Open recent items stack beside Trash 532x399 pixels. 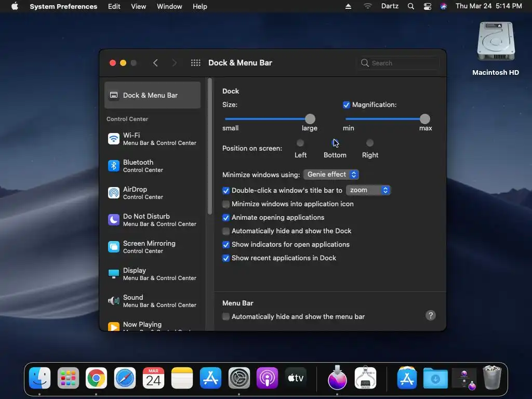click(x=464, y=379)
